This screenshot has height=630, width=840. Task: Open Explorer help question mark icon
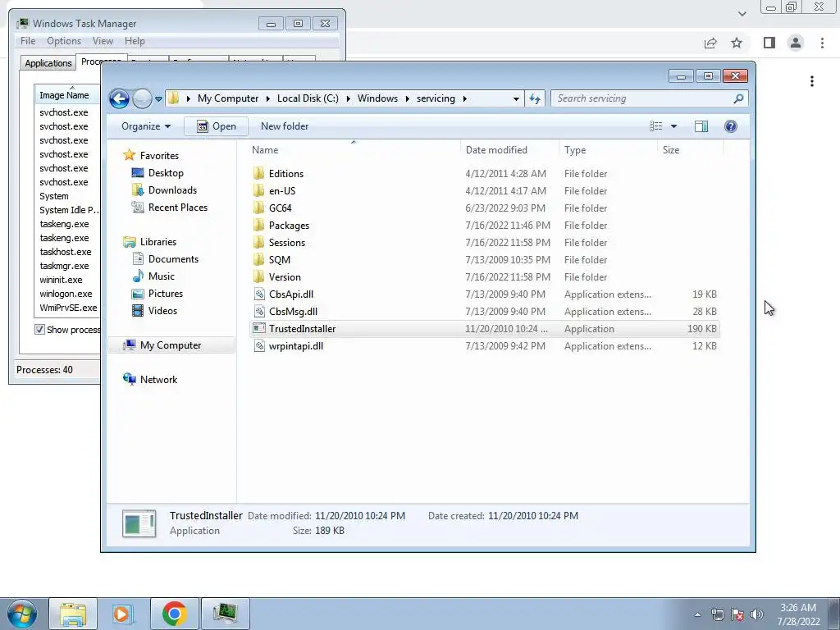coord(730,126)
